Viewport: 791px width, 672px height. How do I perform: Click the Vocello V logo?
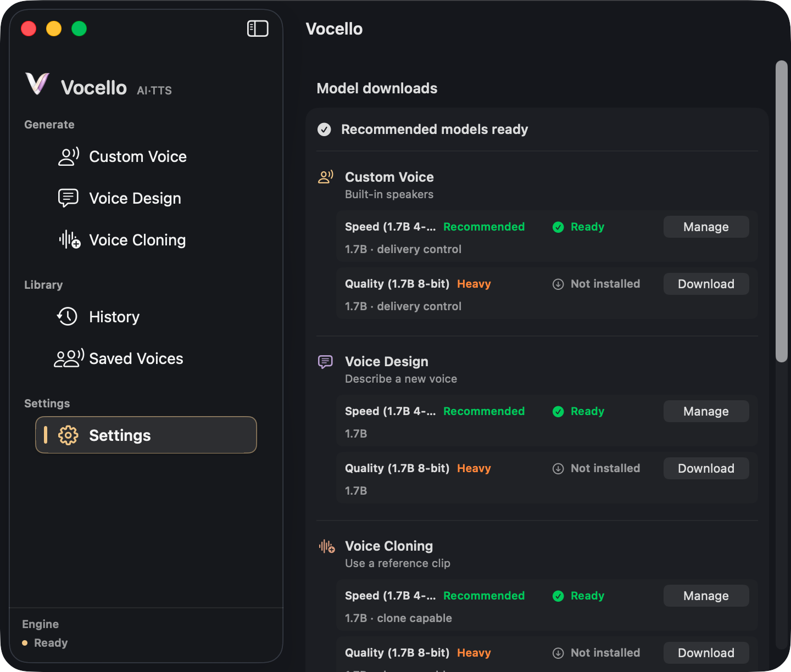coord(37,84)
